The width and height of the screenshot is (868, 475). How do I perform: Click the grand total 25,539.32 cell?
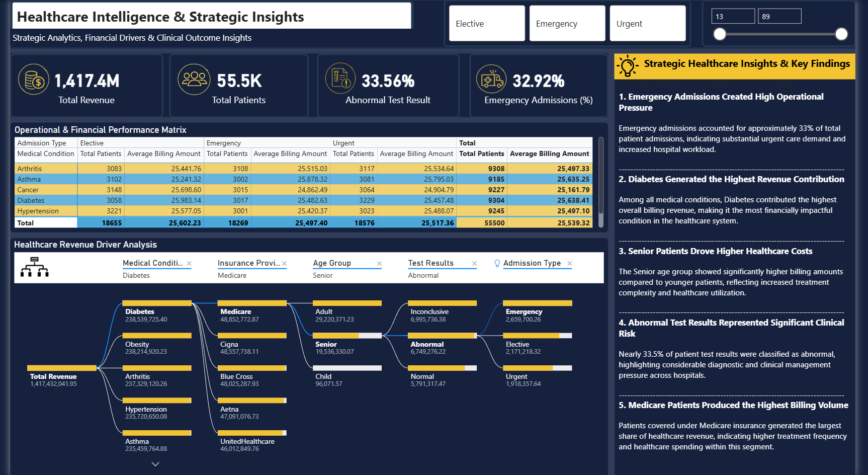pyautogui.click(x=550, y=223)
